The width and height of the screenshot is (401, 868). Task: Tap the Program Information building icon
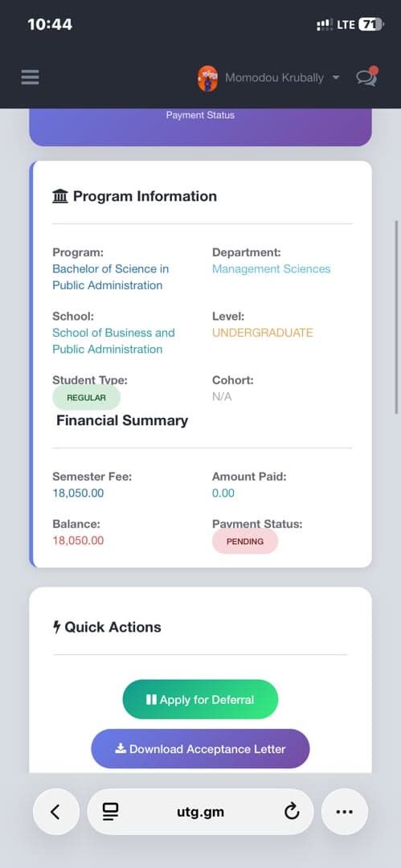point(60,196)
